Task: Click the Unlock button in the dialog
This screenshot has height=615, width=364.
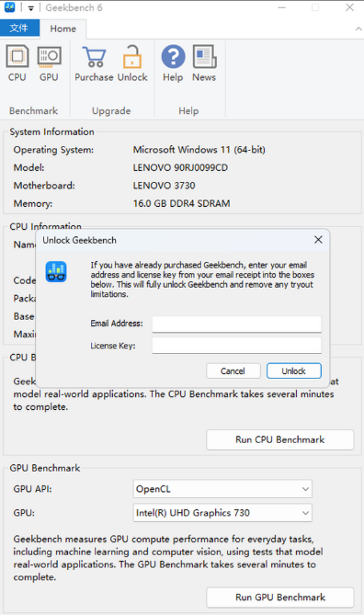Action: pos(294,370)
